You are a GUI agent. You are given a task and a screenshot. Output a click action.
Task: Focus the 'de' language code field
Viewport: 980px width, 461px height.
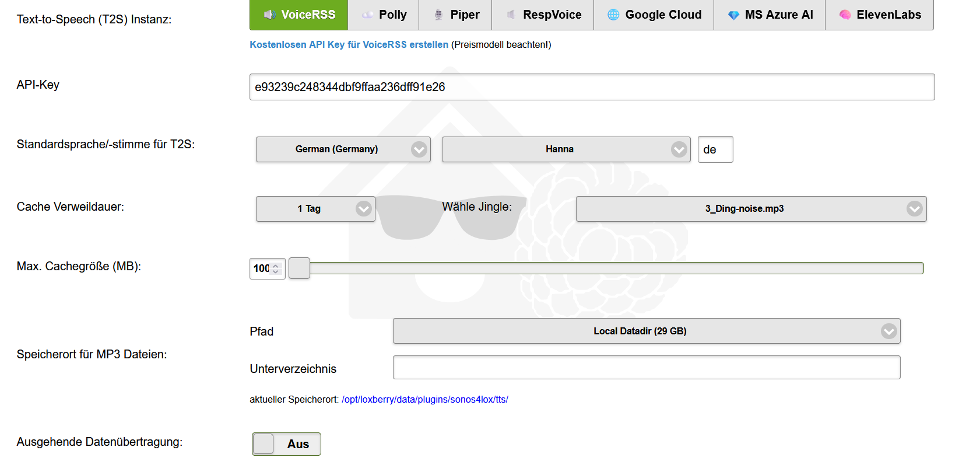[715, 149]
